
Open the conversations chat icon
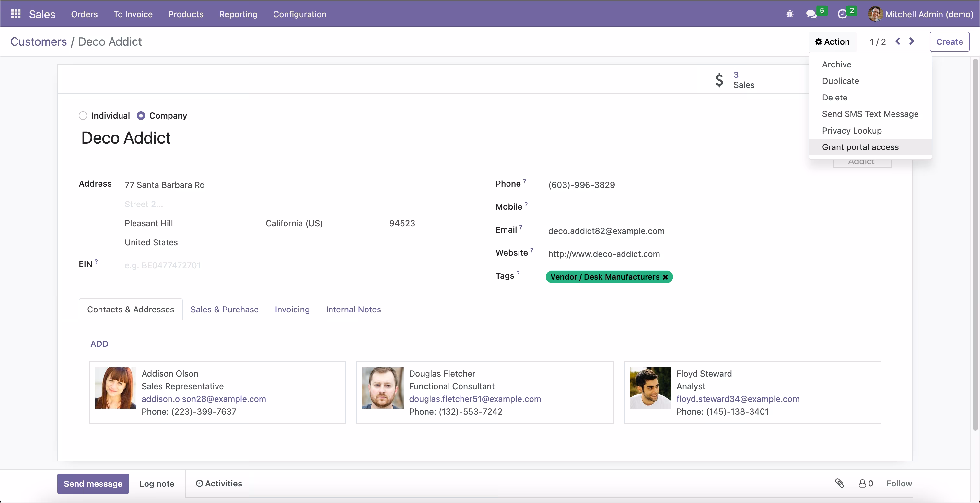pyautogui.click(x=811, y=14)
